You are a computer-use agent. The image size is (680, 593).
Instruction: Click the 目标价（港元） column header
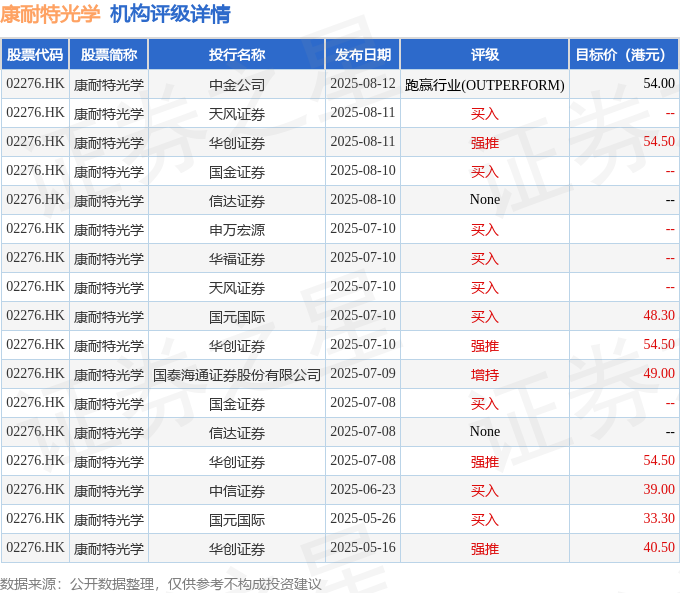coord(623,55)
